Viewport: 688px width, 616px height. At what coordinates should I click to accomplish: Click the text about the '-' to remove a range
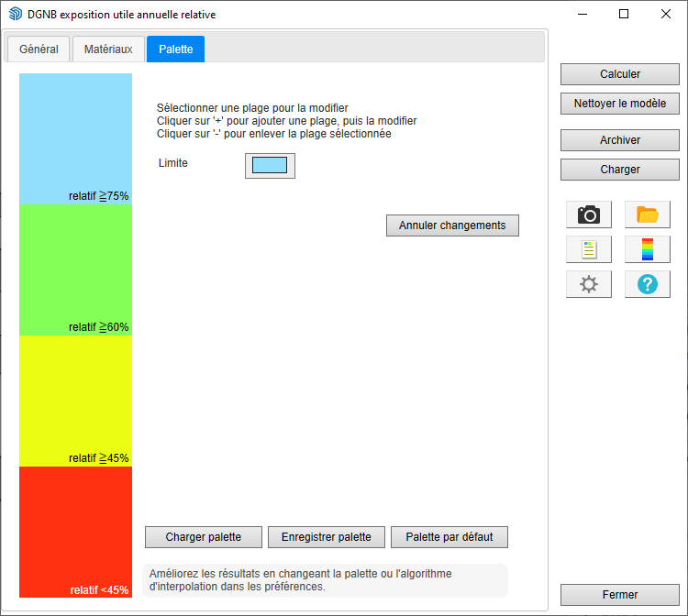[x=273, y=134]
